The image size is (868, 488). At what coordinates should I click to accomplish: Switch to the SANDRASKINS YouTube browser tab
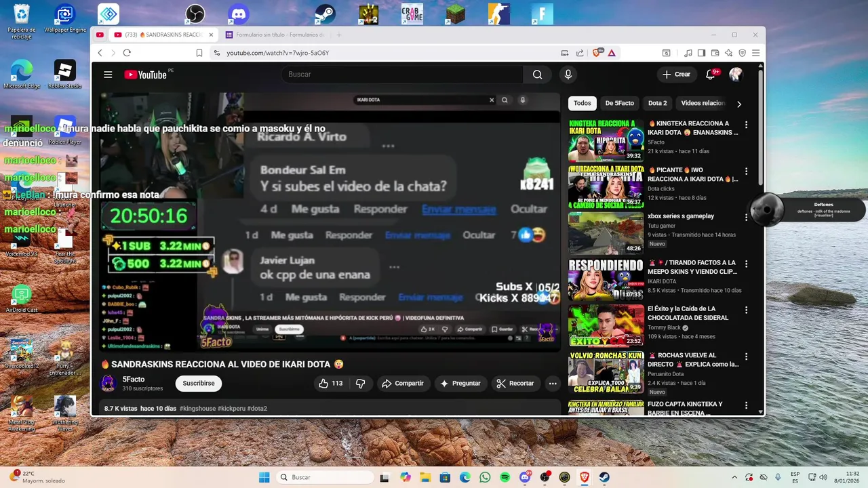[x=163, y=35]
